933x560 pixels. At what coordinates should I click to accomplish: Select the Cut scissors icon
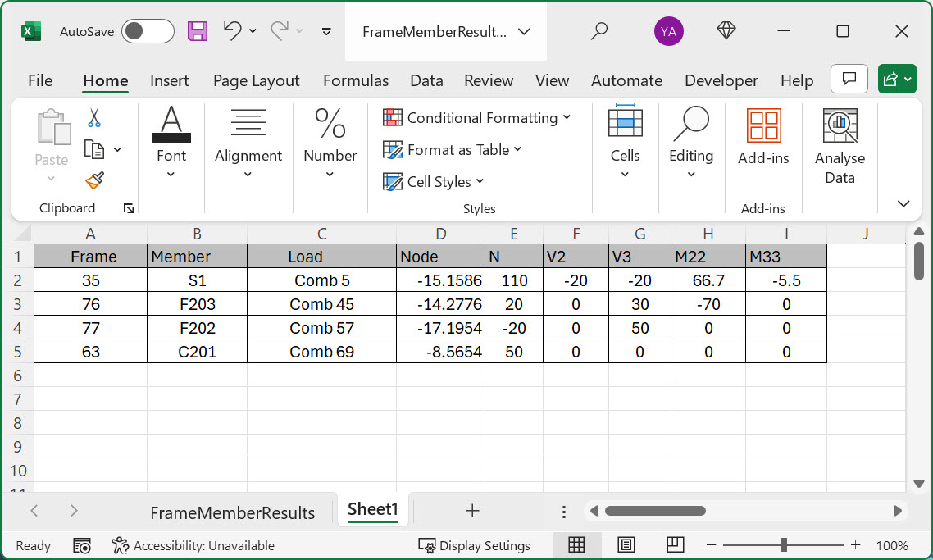click(x=94, y=118)
